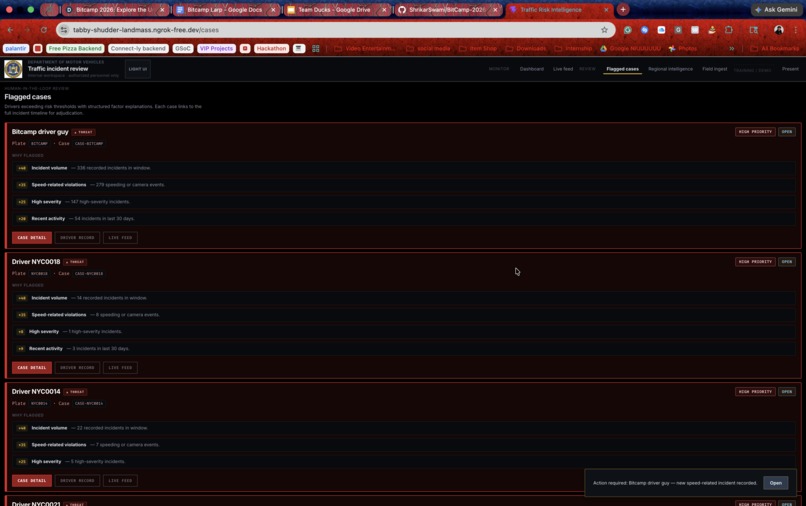
Task: Select Flagged cases nav item
Action: [622, 69]
